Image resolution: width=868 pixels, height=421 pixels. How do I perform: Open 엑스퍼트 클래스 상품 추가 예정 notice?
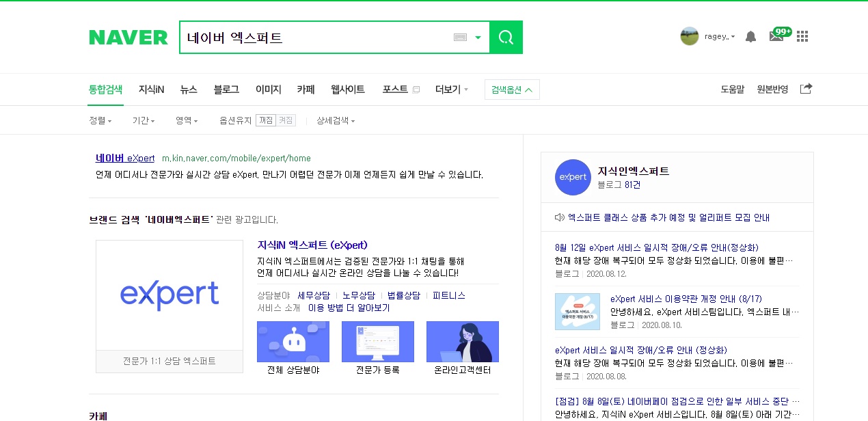click(668, 217)
